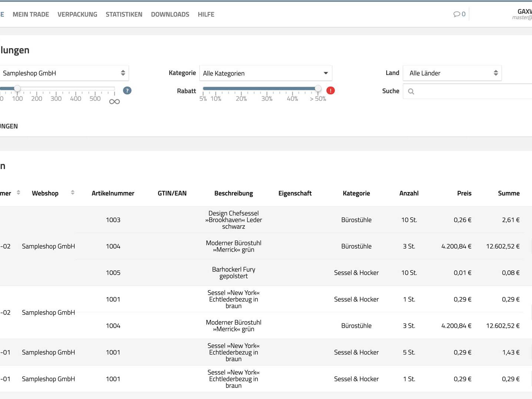Sort by the order number column arrows
532x399 pixels.
19,192
